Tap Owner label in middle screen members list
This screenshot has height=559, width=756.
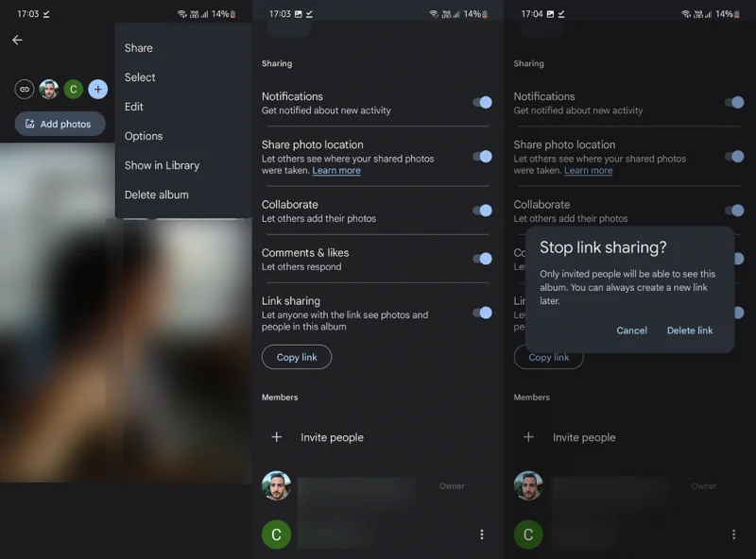(452, 485)
